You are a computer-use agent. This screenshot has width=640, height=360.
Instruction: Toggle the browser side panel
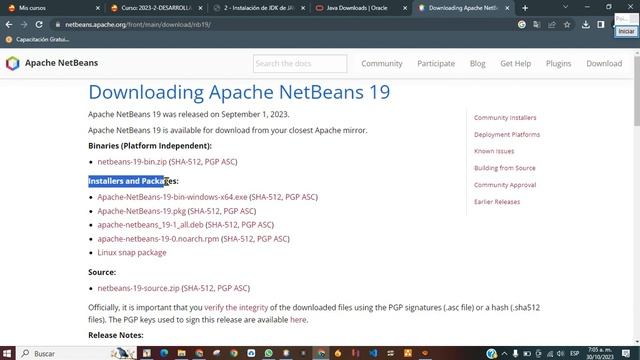(x=601, y=24)
